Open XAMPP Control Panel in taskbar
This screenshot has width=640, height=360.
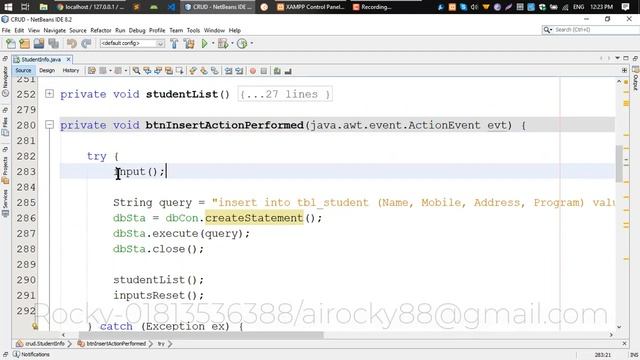tap(311, 7)
